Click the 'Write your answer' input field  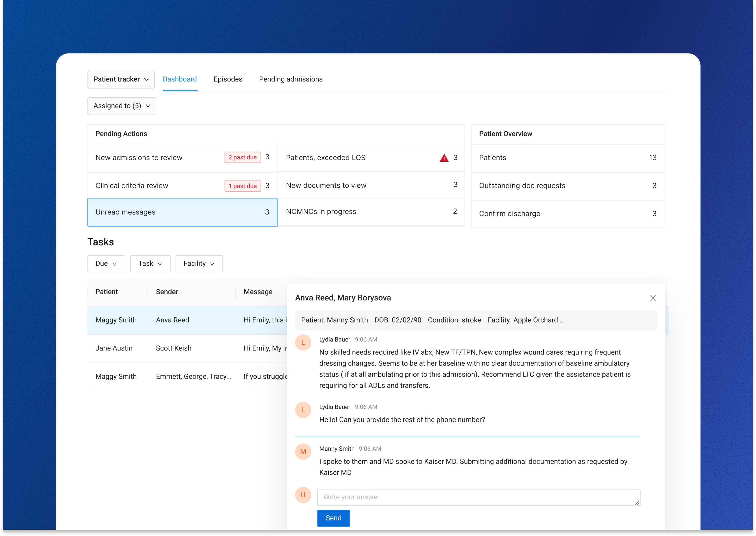(478, 497)
